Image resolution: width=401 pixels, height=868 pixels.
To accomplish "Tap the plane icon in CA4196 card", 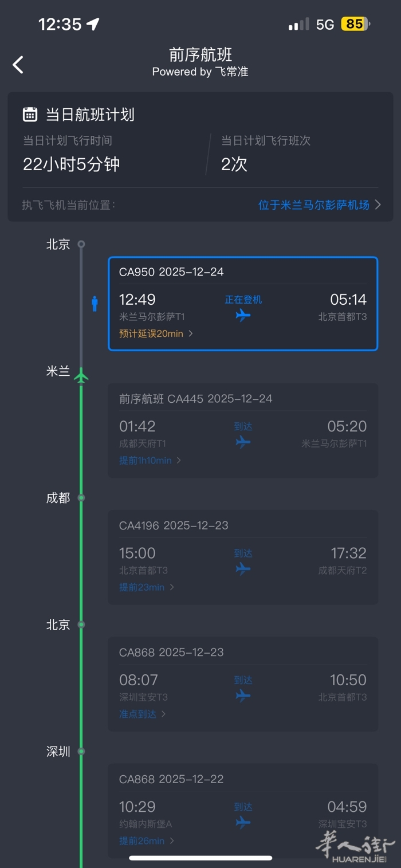I will pos(243,568).
